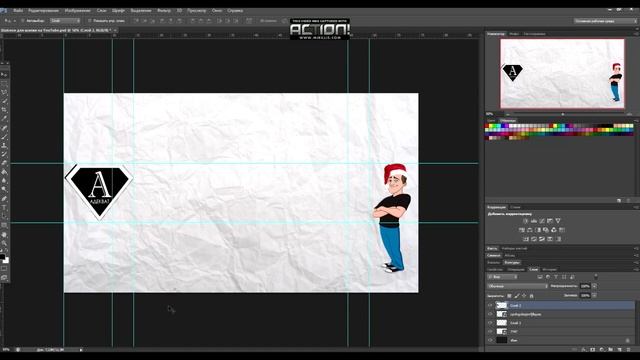Select the Horizontal Type tool
Image resolution: width=640 pixels, height=360 pixels.
4,208
